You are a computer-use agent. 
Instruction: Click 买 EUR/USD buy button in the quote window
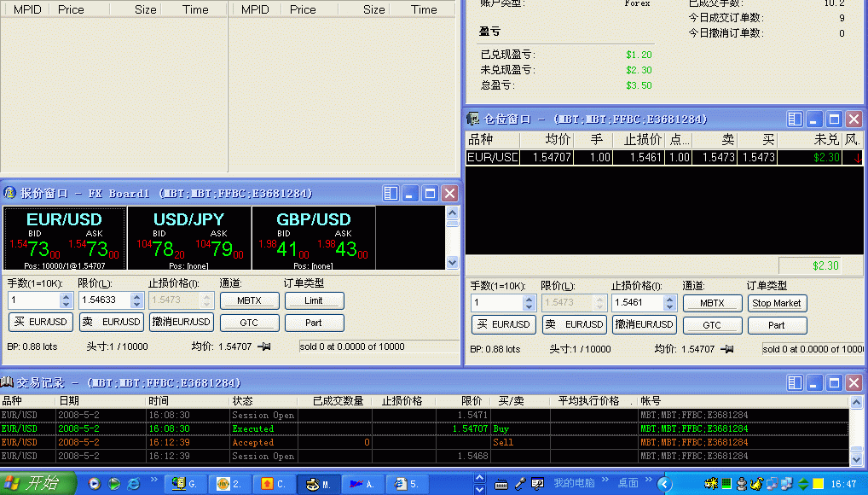coord(41,322)
